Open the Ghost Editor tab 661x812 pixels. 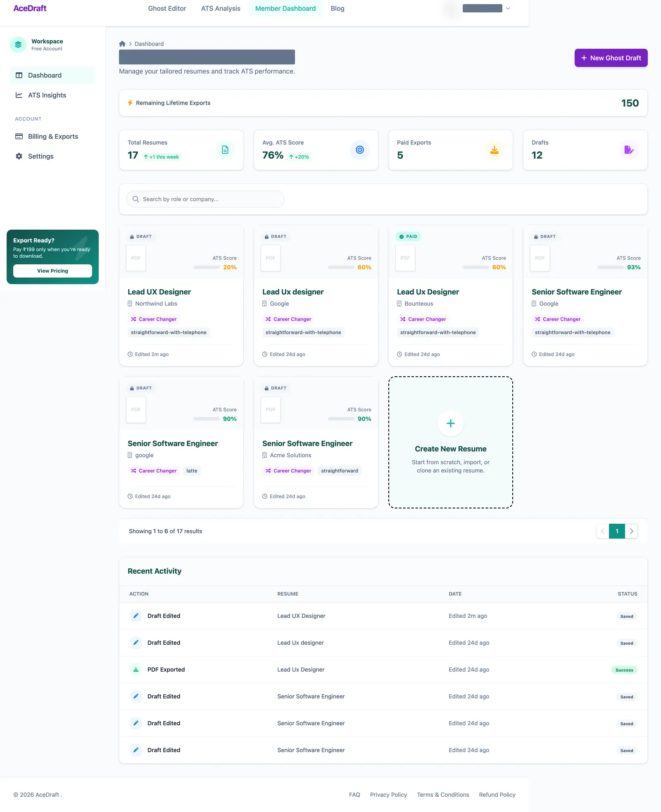tap(167, 8)
